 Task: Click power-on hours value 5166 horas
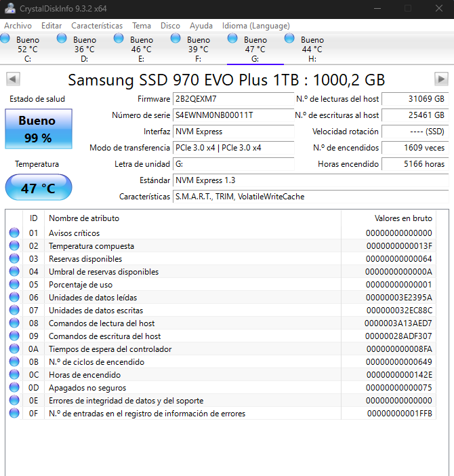(415, 164)
